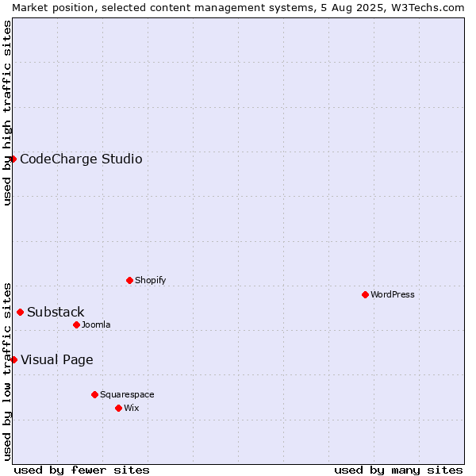This screenshot has height=476, width=476.
Task: Select the 'WordPress' label
Action: [x=392, y=294]
